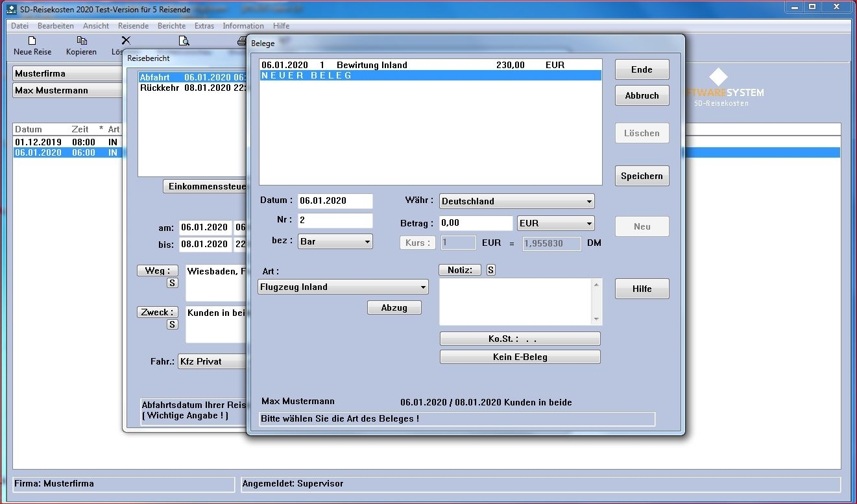Open the Währ country dropdown showing Deutschland

517,201
